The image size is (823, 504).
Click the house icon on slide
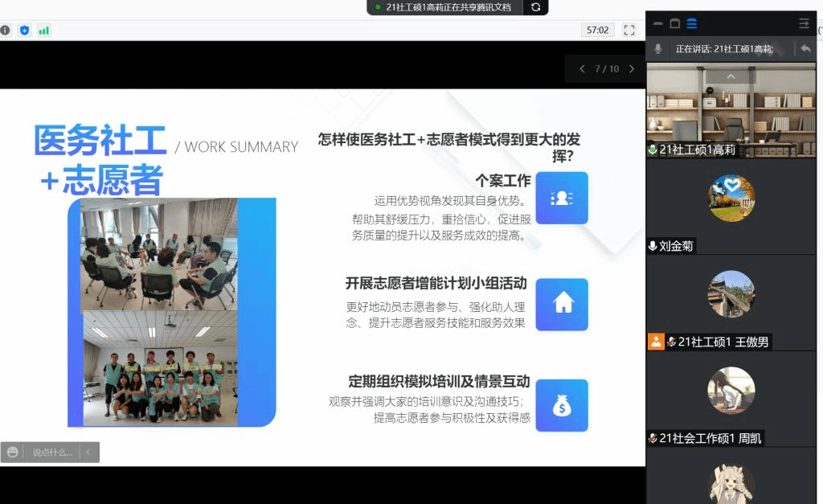[x=562, y=304]
